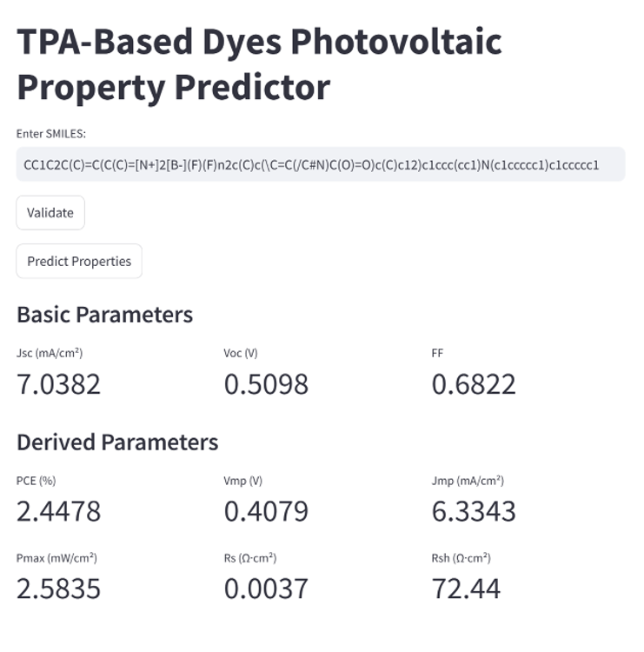Click the Enter SMILES label
644x652 pixels.
(51, 134)
